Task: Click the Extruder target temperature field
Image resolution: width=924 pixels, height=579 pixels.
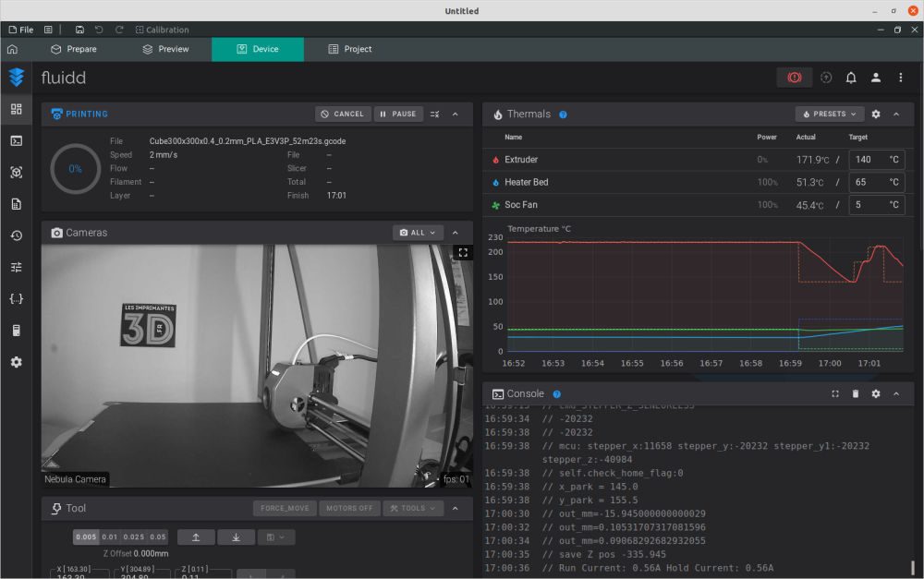Action: [867, 160]
